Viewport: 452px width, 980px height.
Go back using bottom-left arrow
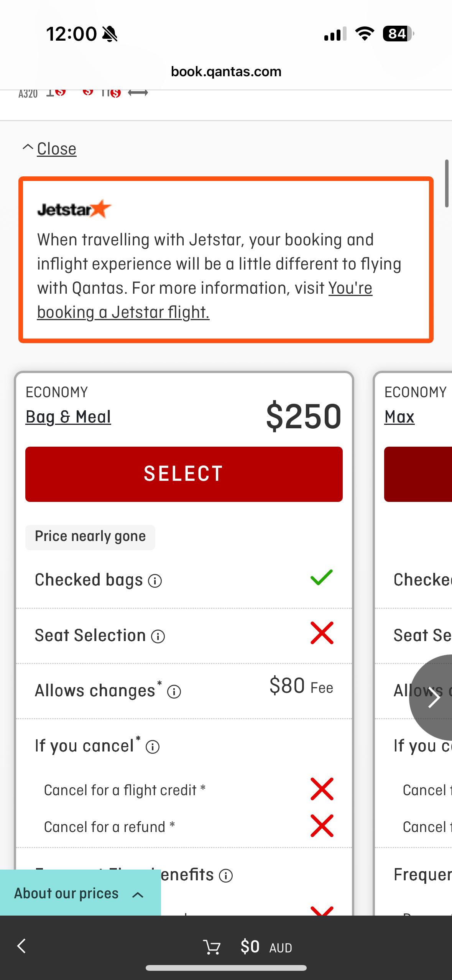pos(22,946)
